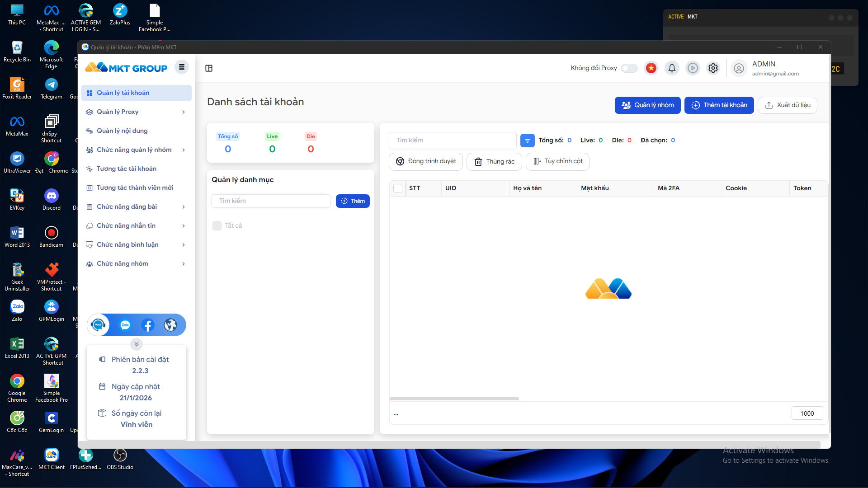Expand Chức năng quản lý nhóm submenu
868x488 pixels.
coord(184,150)
